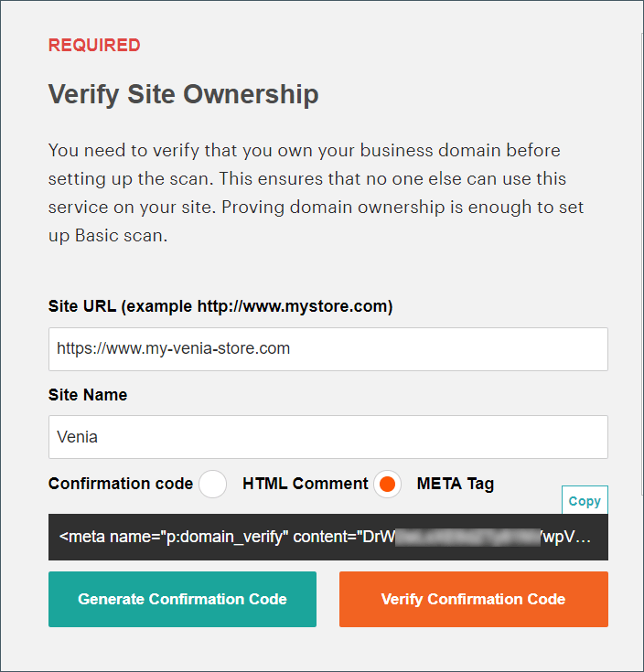
Task: Click the 'up Basic scan.' description line
Action: click(109, 234)
